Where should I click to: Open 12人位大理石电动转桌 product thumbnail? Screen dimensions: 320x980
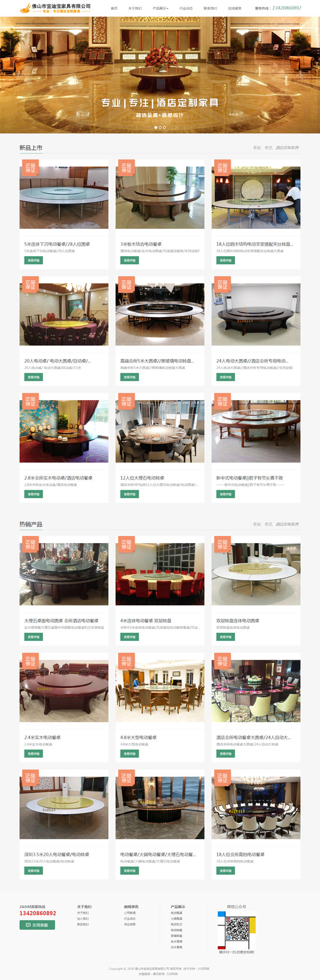(160, 431)
